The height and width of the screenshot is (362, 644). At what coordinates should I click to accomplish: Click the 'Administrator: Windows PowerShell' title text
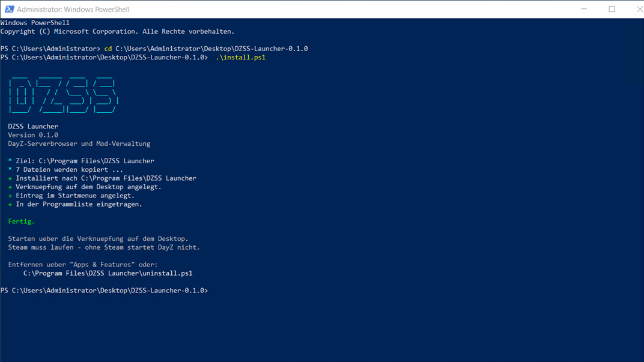point(73,10)
